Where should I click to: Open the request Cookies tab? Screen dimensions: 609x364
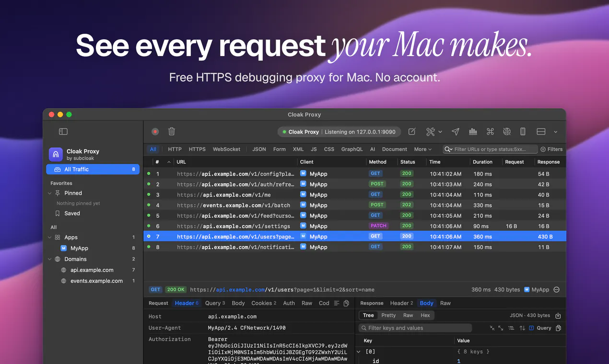264,303
